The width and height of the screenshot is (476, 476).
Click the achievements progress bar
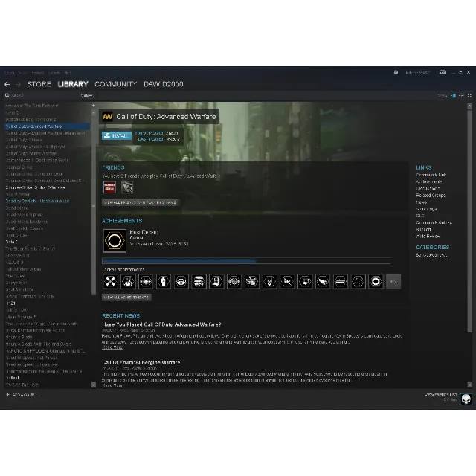246,261
